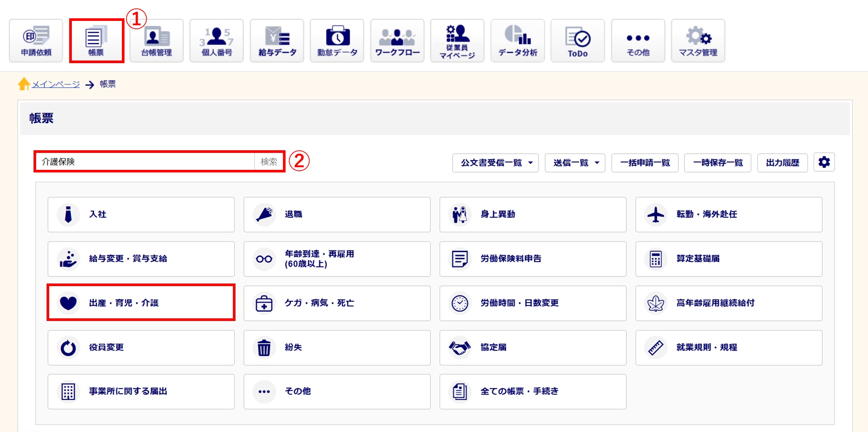Click the documents icon for 全ての帳票・手続き
The image size is (868, 432).
(x=460, y=391)
